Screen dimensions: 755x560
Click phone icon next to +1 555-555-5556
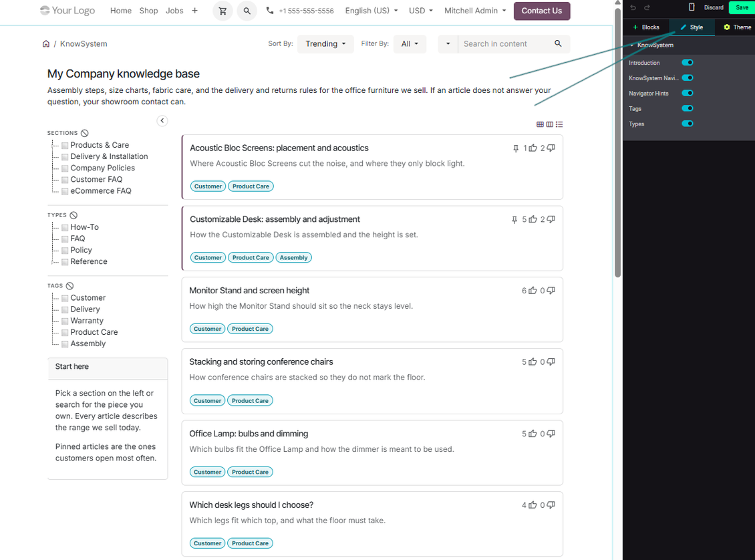270,11
